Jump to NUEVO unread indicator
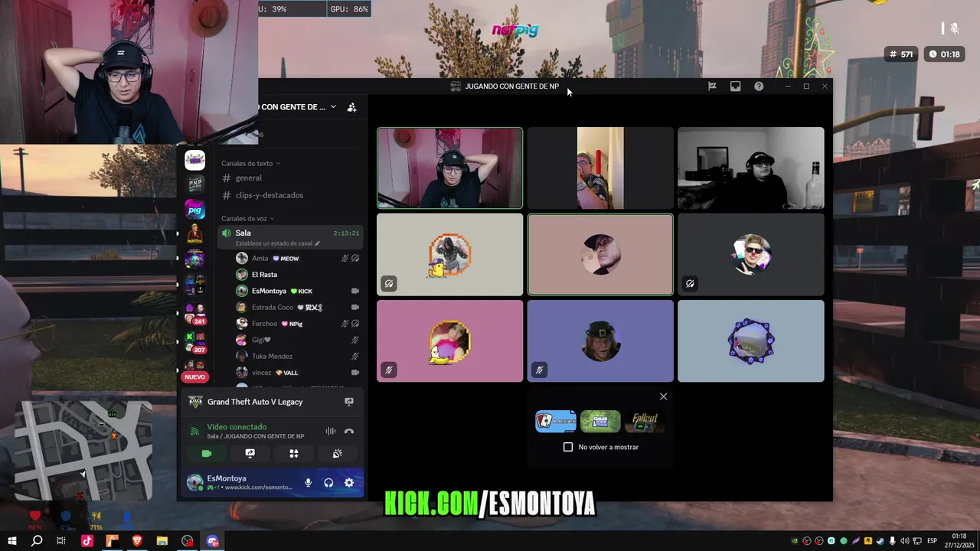The height and width of the screenshot is (551, 980). point(194,377)
